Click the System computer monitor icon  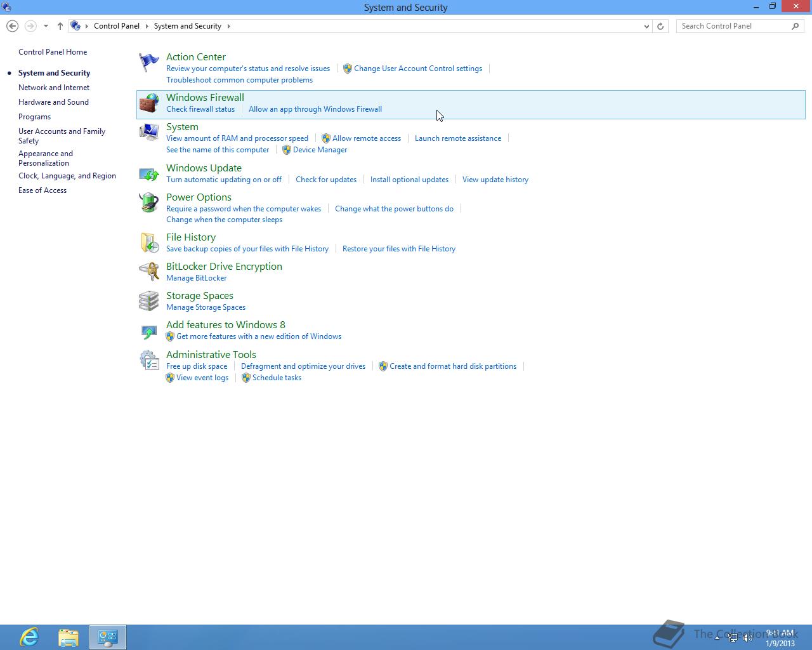coord(148,133)
